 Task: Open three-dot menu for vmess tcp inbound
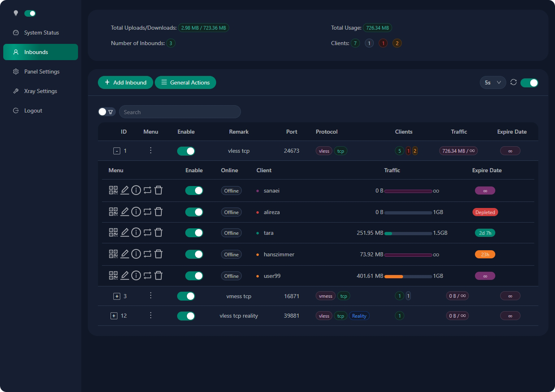[x=151, y=296]
